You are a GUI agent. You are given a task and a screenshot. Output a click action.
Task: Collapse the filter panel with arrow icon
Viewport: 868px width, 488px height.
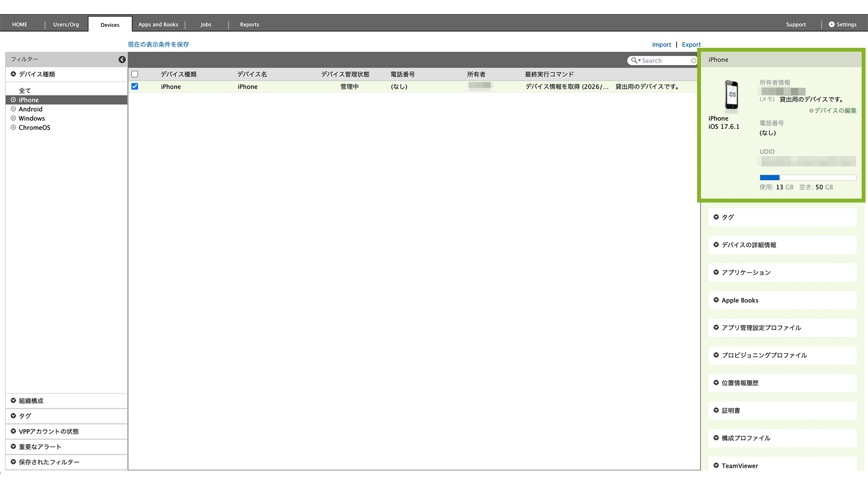click(x=122, y=60)
